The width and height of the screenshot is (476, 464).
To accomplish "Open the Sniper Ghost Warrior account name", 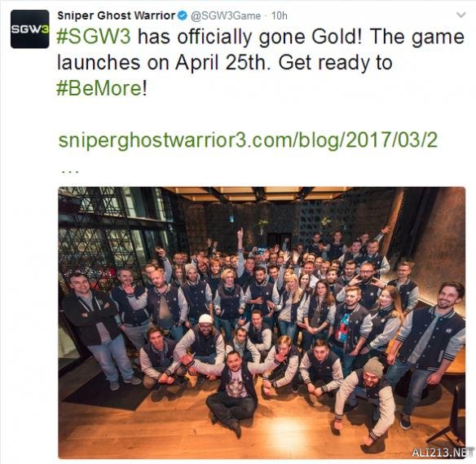I will (x=117, y=15).
